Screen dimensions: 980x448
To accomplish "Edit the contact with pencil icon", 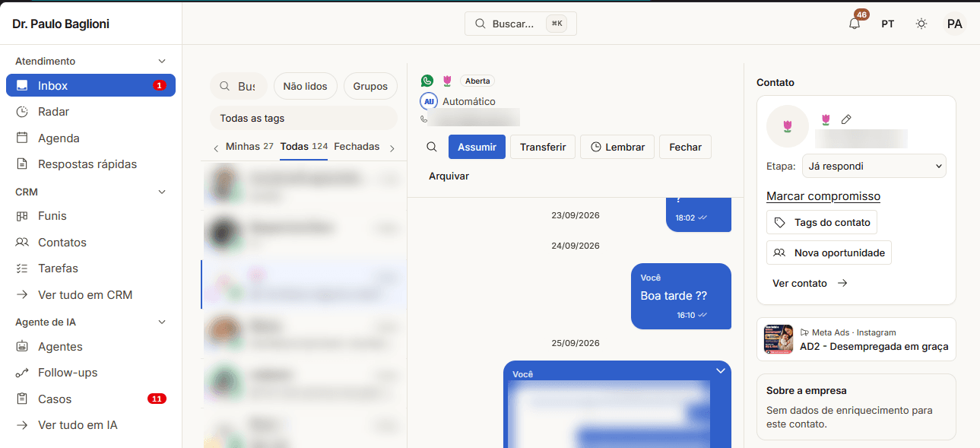I will (846, 119).
